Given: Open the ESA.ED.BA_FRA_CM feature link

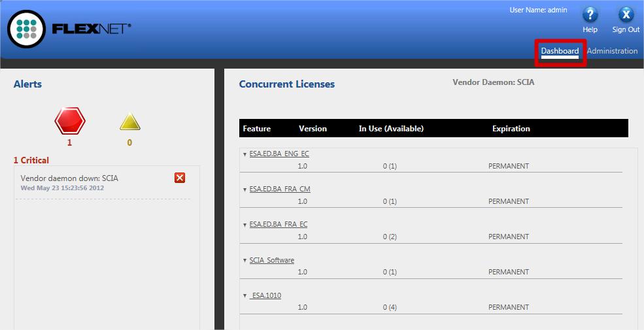Looking at the screenshot, I should (280, 190).
